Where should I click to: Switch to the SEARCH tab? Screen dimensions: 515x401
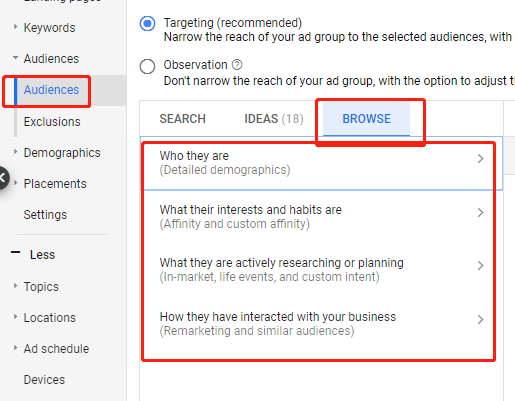pos(183,119)
